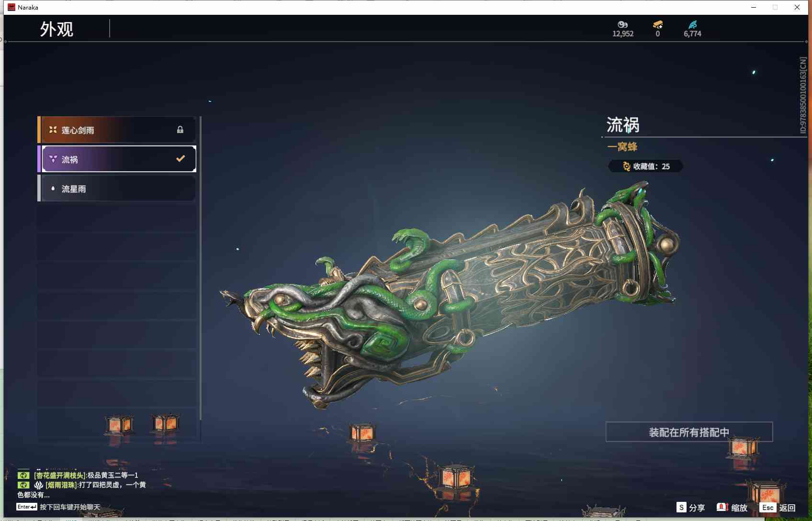This screenshot has height=521, width=812.
Task: Click the 收藏值: 25 badge
Action: point(645,166)
